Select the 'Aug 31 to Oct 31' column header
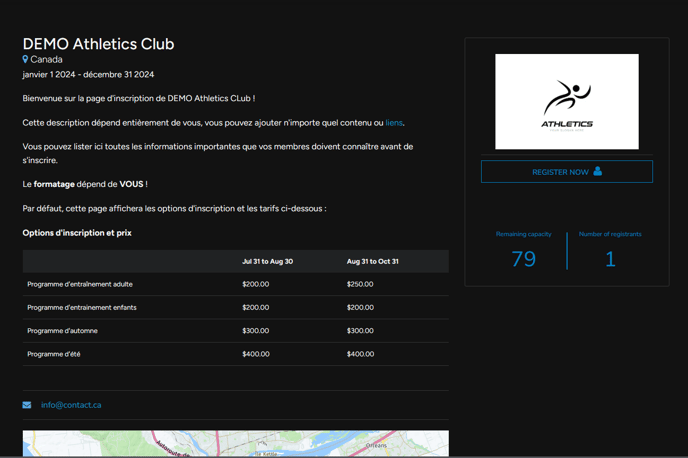The height and width of the screenshot is (458, 688). pyautogui.click(x=372, y=261)
